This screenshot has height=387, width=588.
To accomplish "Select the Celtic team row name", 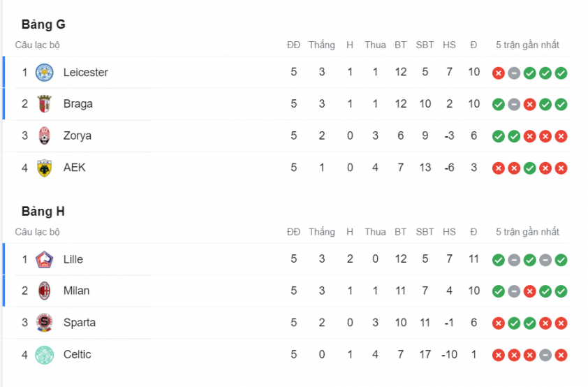I will 78,354.
